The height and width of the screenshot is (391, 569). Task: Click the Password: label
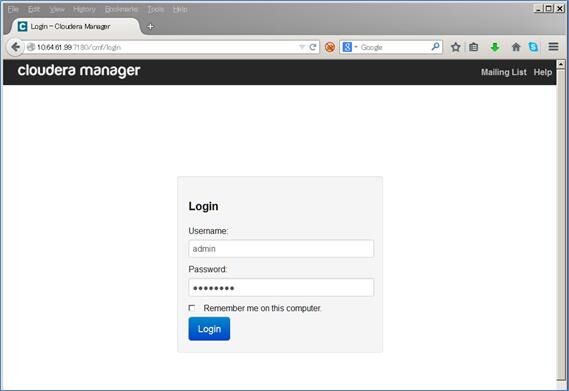[207, 269]
